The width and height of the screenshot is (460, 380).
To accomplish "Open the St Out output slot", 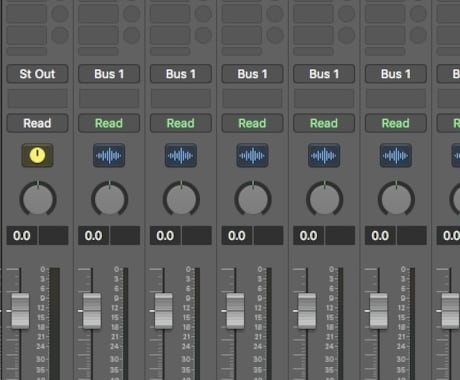I will [x=37, y=74].
